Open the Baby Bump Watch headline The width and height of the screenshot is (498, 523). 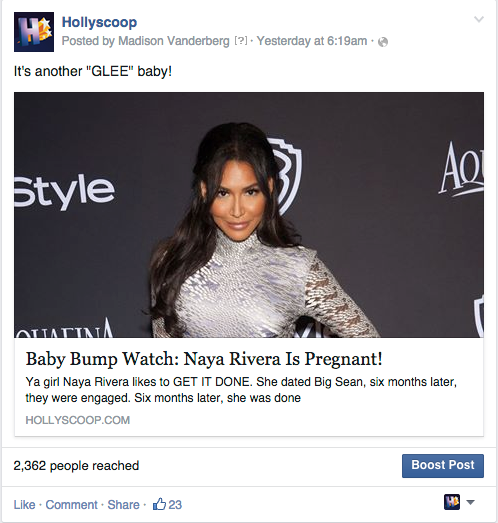click(x=204, y=359)
